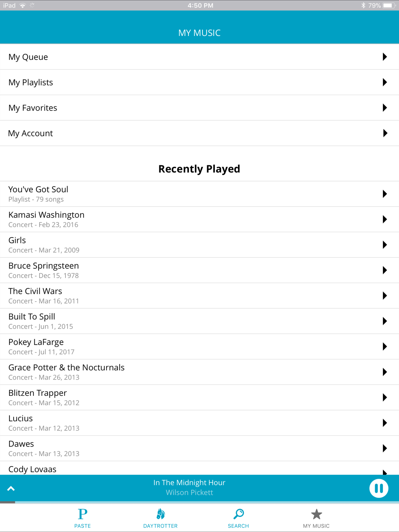Tap the Bluetooth status icon

[x=363, y=5]
